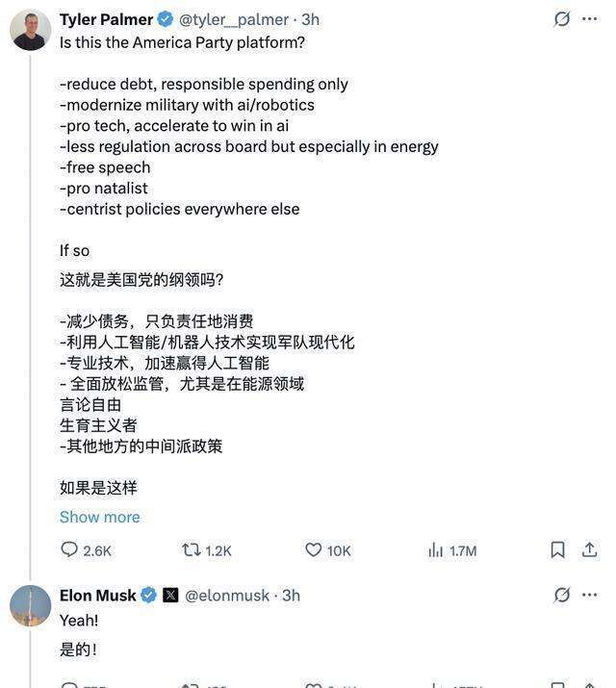The width and height of the screenshot is (616, 688).
Task: Bookmark Tyler Palmer's post
Action: tap(557, 549)
